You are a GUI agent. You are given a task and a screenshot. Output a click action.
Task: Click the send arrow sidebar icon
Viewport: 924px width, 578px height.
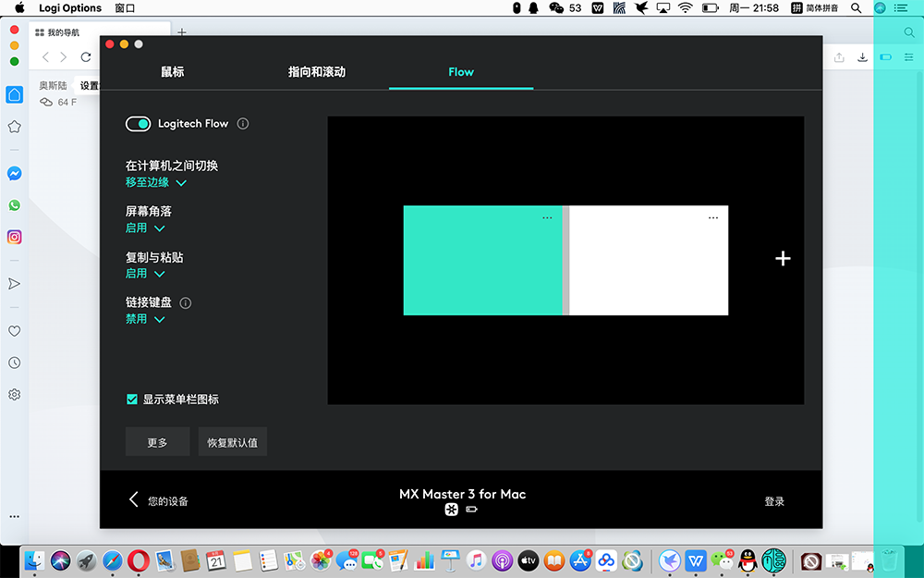(x=15, y=284)
